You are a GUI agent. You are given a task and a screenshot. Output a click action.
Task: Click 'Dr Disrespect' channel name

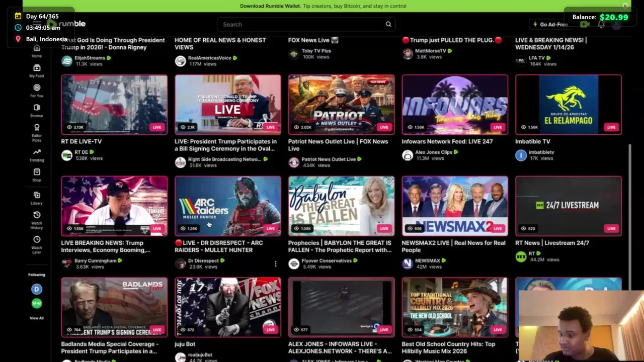point(203,260)
